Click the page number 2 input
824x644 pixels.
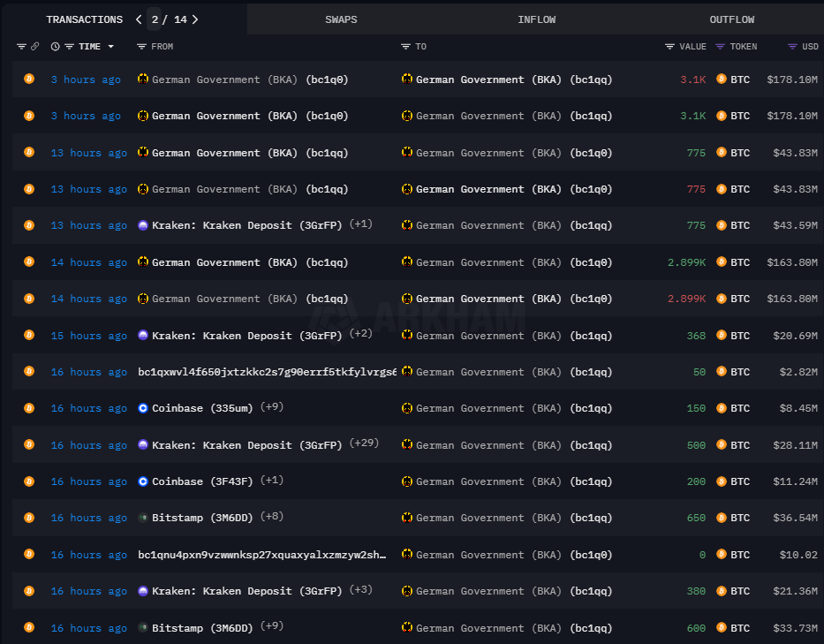tap(155, 19)
